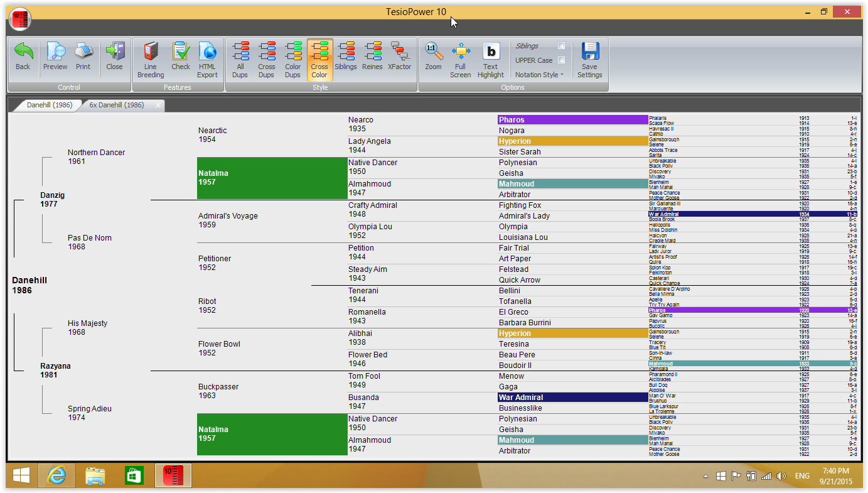
Task: Click Tom Fool 1949
Action: [365, 381]
